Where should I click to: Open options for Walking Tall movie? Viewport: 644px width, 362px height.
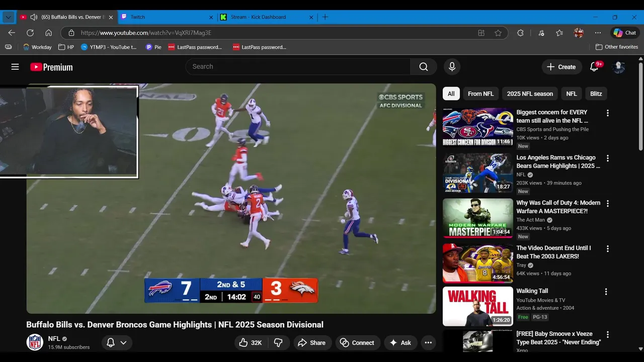pyautogui.click(x=606, y=292)
